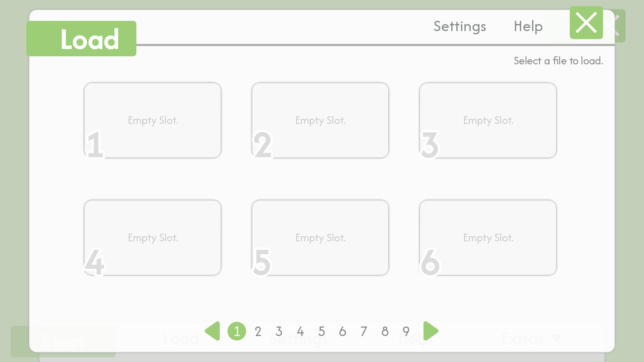Show save page 7
This screenshot has width=644, height=362.
[364, 332]
